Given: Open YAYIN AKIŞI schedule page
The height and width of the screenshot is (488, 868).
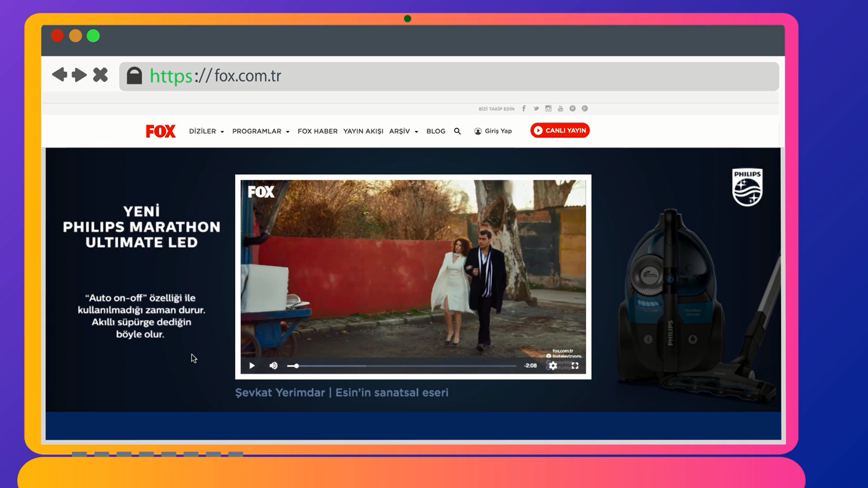Looking at the screenshot, I should coord(363,132).
